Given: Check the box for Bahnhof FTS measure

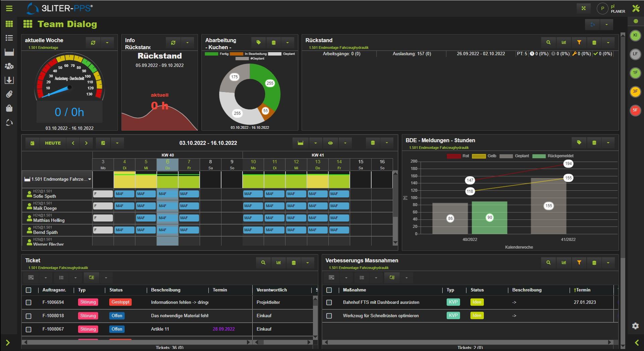Looking at the screenshot, I should pos(329,302).
